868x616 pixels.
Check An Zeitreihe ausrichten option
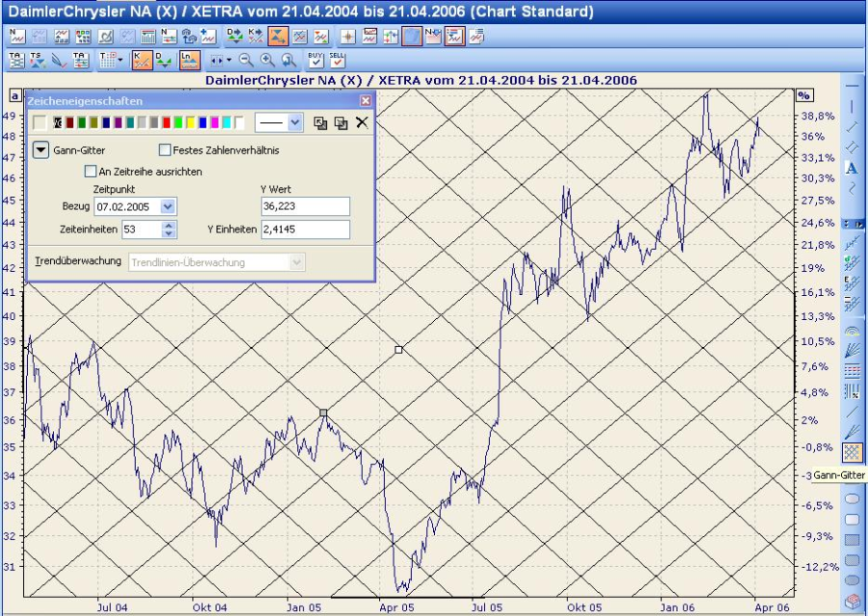(92, 172)
